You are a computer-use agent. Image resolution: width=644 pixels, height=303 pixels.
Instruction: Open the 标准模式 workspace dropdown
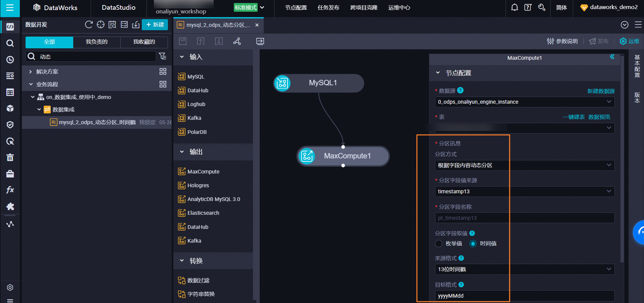coord(249,7)
